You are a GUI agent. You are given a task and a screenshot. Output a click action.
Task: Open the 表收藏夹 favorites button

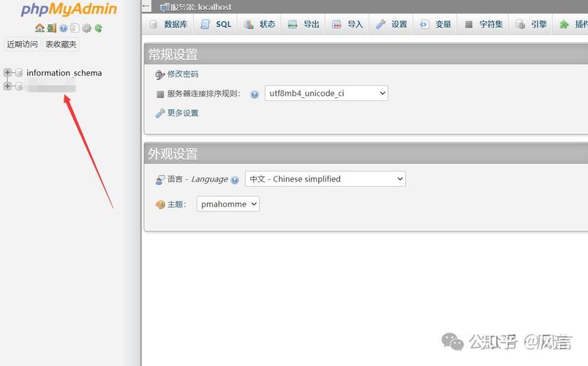[61, 45]
